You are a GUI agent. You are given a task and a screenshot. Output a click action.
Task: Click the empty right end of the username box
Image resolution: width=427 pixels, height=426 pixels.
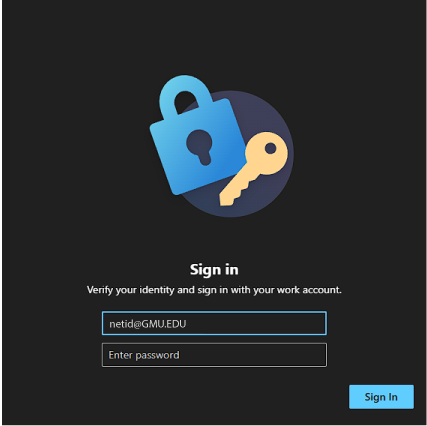[300, 323]
